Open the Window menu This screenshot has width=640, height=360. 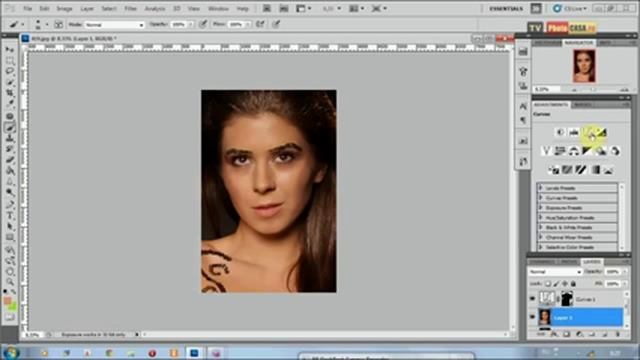pyautogui.click(x=218, y=8)
